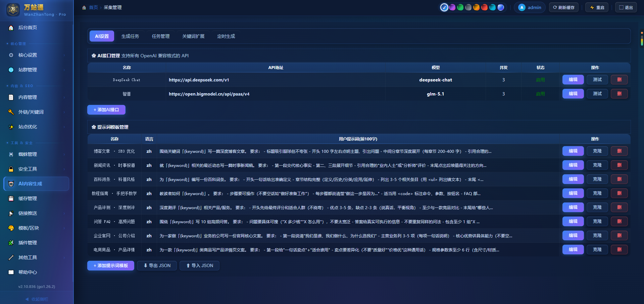Viewport: 644px width, 304px height.
Task: Switch to the 关键词扩展 tab
Action: 193,36
